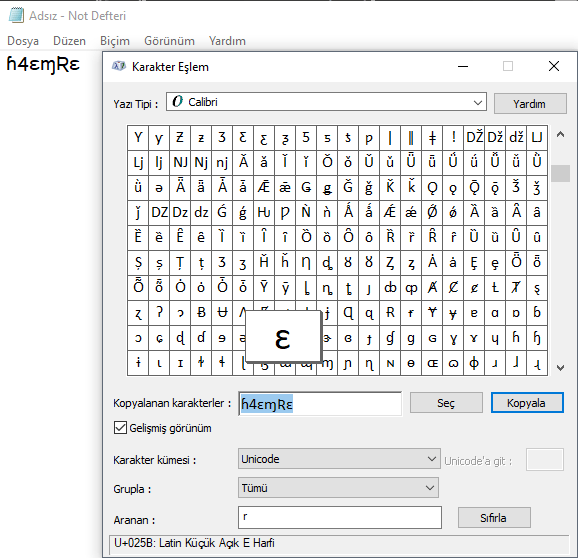Click the Notepad icon in the title bar

(16, 16)
